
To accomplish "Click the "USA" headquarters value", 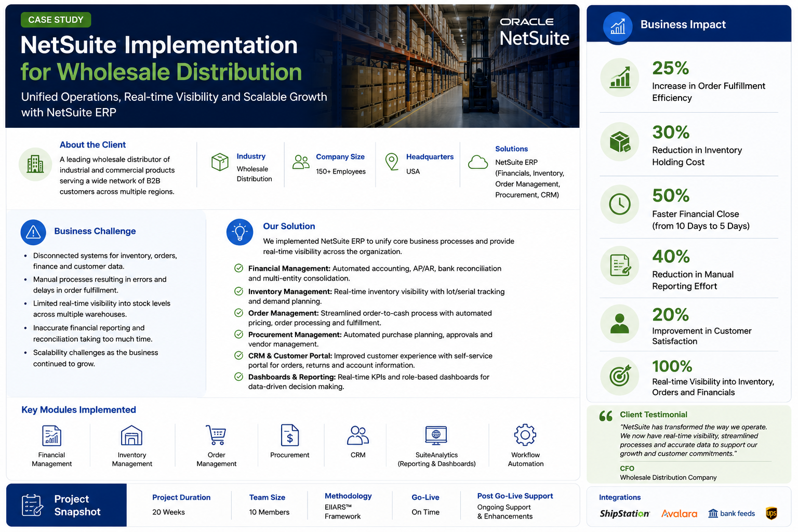I will click(x=413, y=171).
